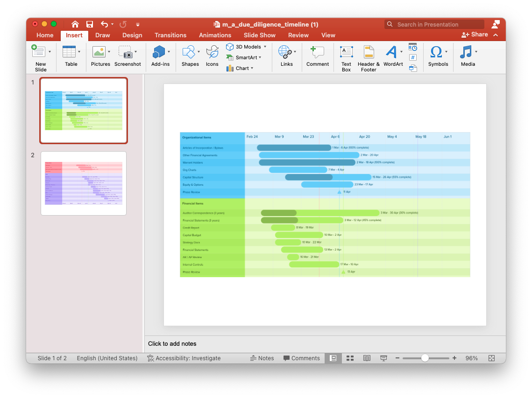532x398 pixels.
Task: Expand the SmartArt dropdown arrow
Action: click(x=260, y=58)
